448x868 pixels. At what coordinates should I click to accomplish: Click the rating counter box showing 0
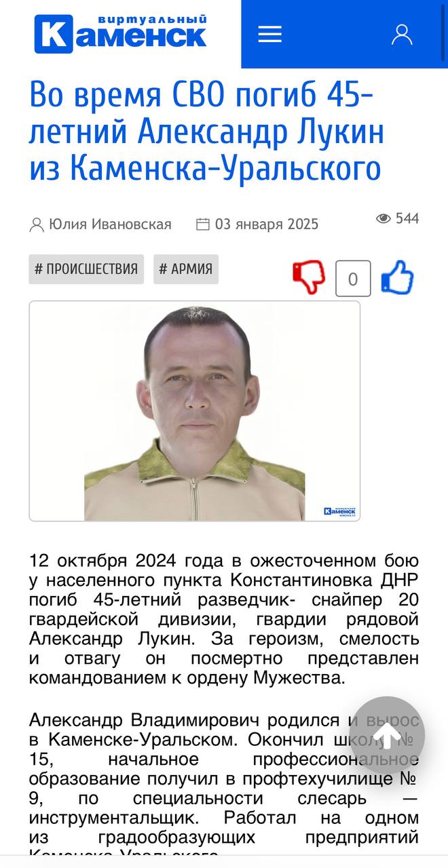click(353, 279)
